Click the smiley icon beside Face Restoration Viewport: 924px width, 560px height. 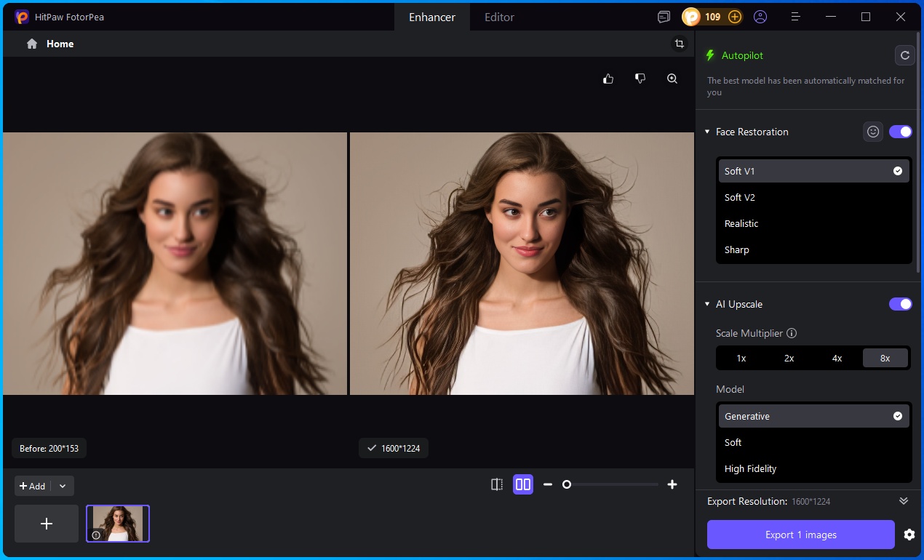[872, 132]
